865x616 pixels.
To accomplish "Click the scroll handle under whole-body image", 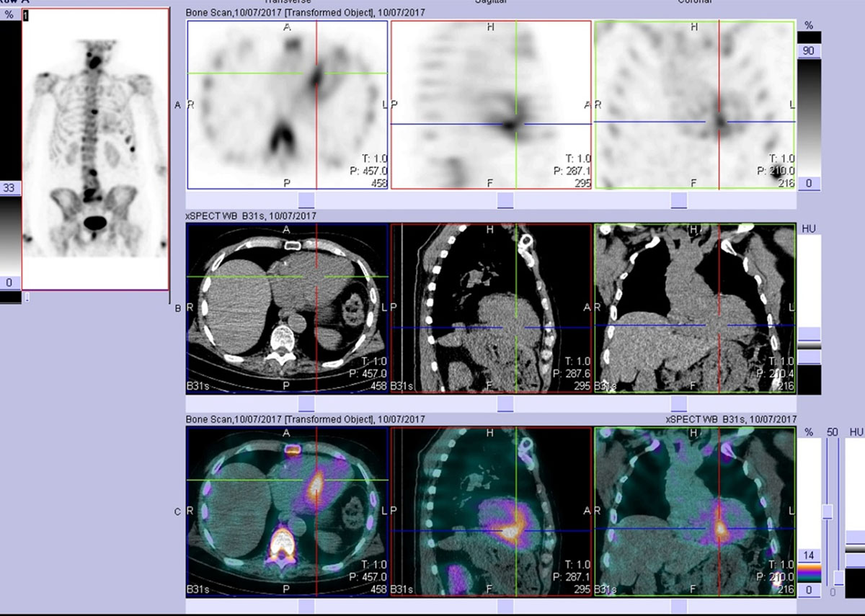I will (x=26, y=297).
